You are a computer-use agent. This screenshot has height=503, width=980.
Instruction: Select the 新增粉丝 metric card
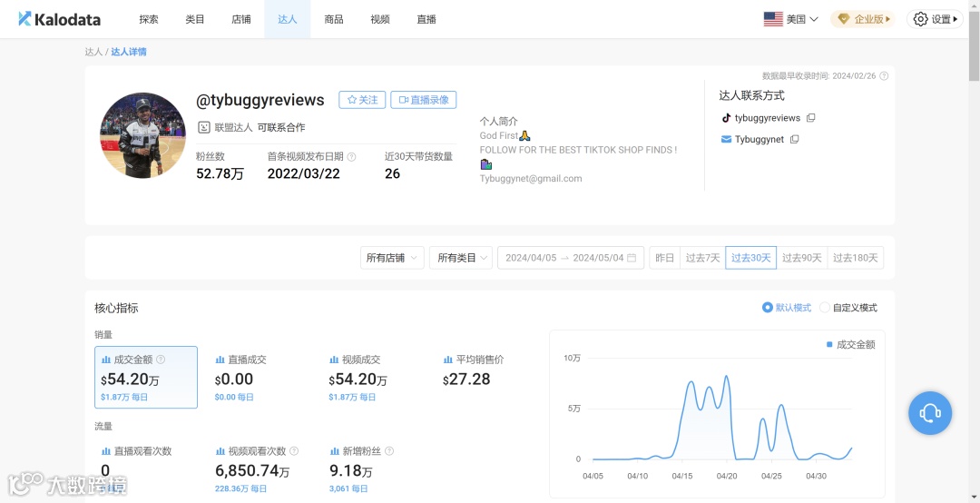(374, 469)
